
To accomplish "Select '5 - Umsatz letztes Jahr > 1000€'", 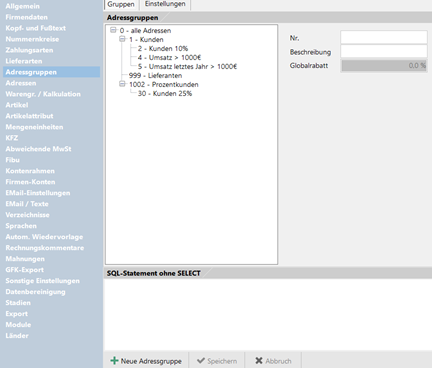I will pos(187,67).
